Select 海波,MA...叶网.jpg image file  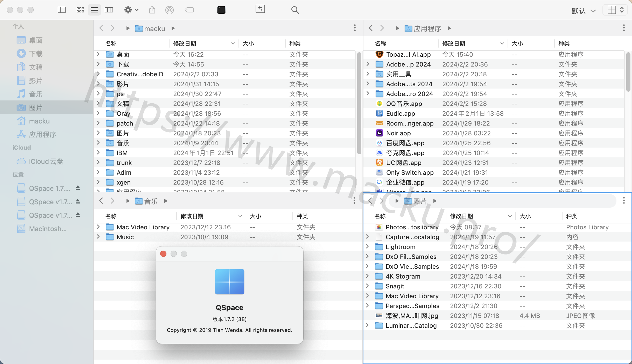click(497, 316)
